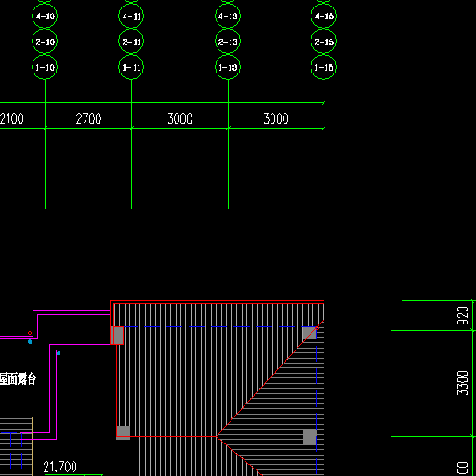Click the 2-11 grid bubble
Viewport: 476px width, 476px height.
click(x=131, y=42)
